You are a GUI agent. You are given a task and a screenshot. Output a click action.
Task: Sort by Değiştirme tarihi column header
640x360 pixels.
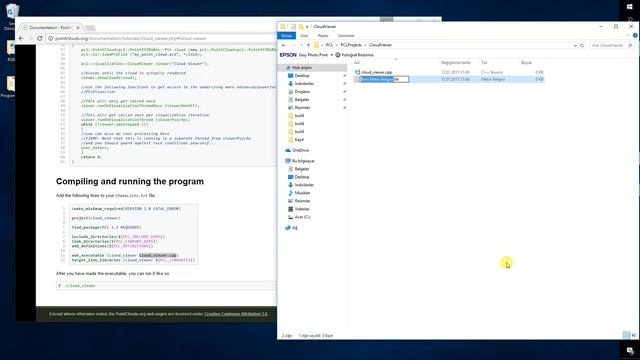[456, 62]
